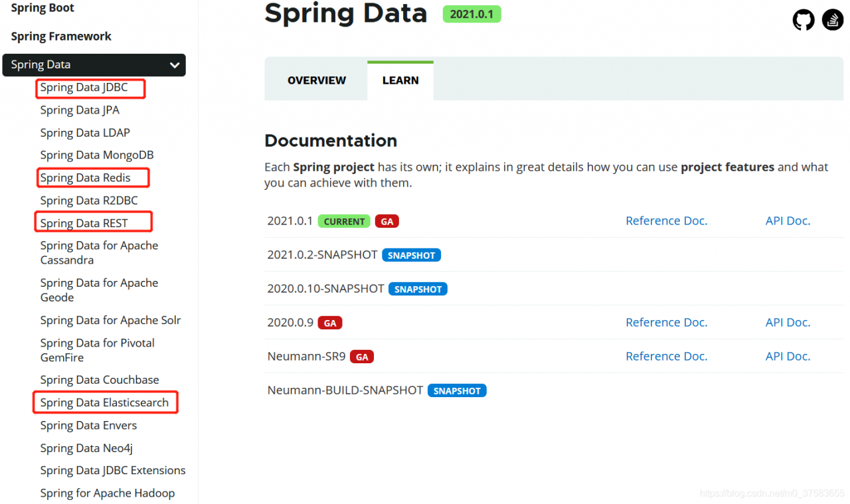The image size is (850, 504).
Task: Switch to the OVERVIEW tab
Action: 317,80
